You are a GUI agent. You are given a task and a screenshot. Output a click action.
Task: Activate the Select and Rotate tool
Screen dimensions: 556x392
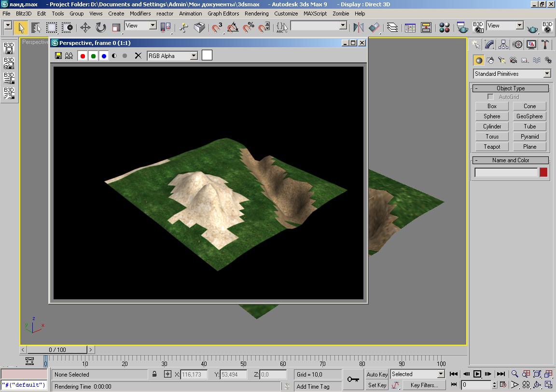tap(100, 28)
